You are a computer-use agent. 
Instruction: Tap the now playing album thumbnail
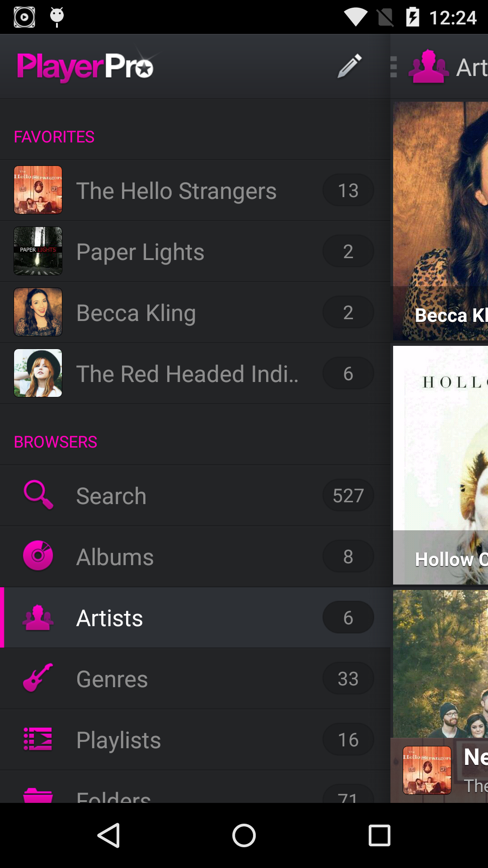coord(427,770)
